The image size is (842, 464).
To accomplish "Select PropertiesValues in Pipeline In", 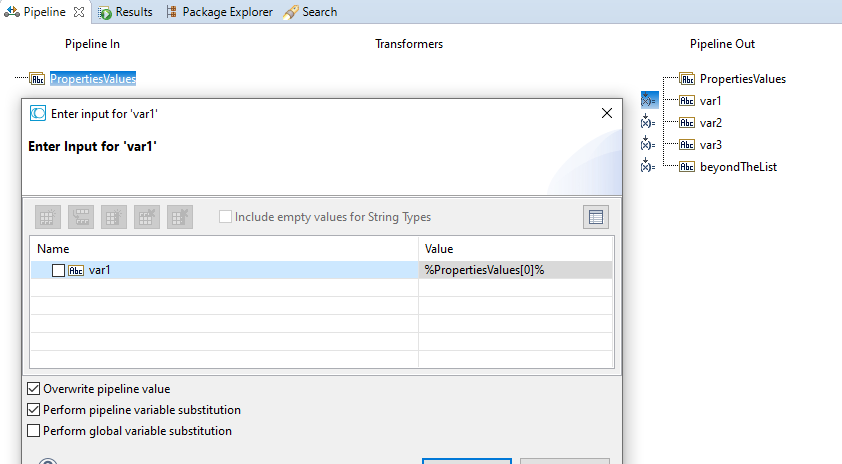I will point(93,79).
